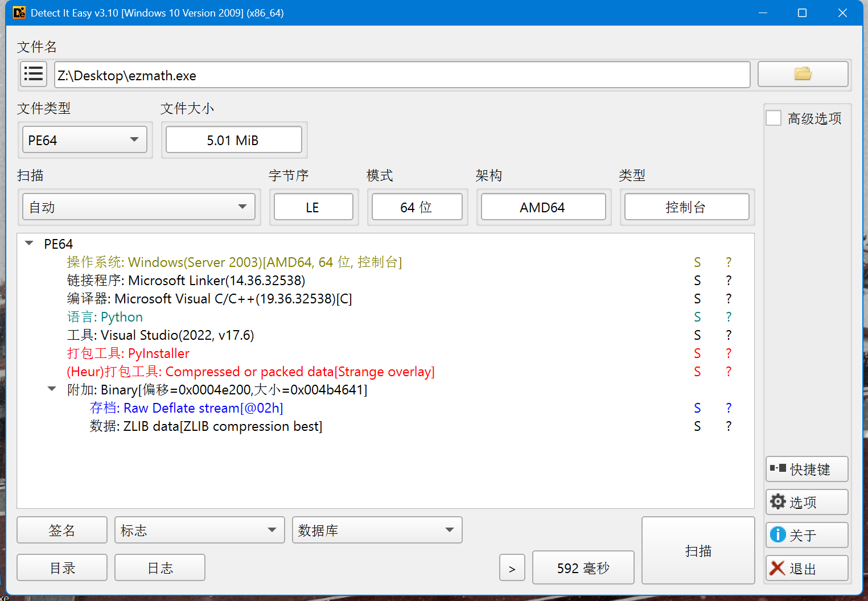The height and width of the screenshot is (601, 868).
Task: Click S on the 编译器 row
Action: coord(697,299)
